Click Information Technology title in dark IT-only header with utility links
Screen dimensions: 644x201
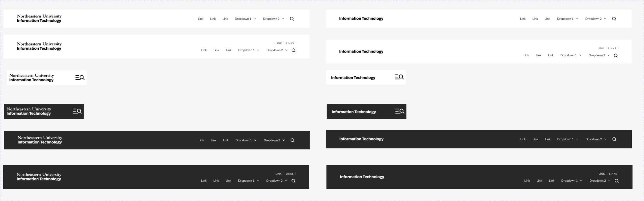click(x=362, y=177)
